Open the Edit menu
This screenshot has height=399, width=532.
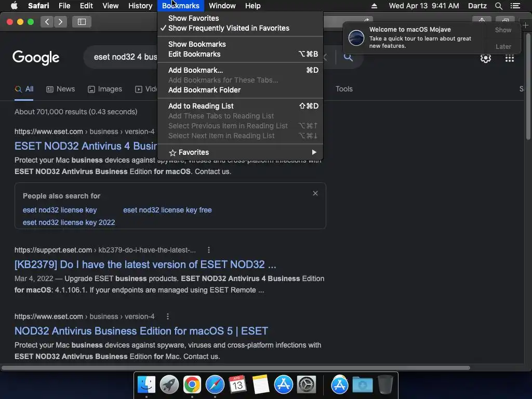coord(86,6)
